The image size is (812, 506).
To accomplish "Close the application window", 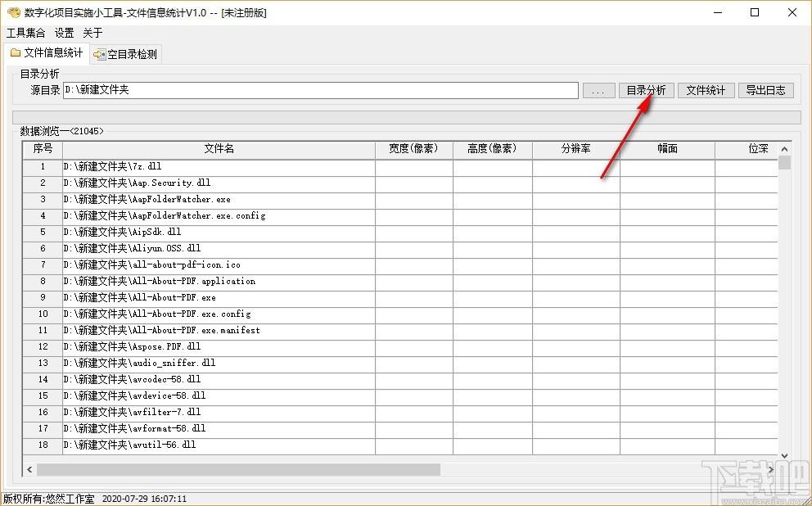I will pos(792,12).
